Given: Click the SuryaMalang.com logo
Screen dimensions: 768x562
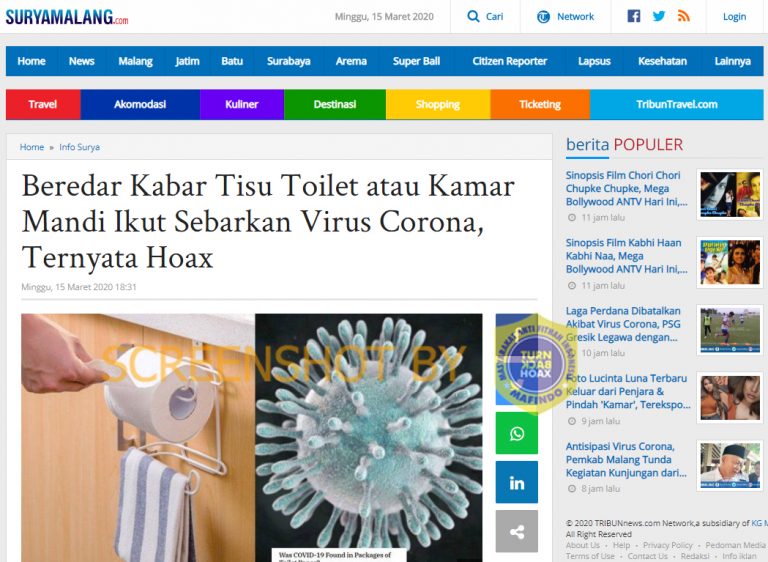Looking at the screenshot, I should (67, 17).
